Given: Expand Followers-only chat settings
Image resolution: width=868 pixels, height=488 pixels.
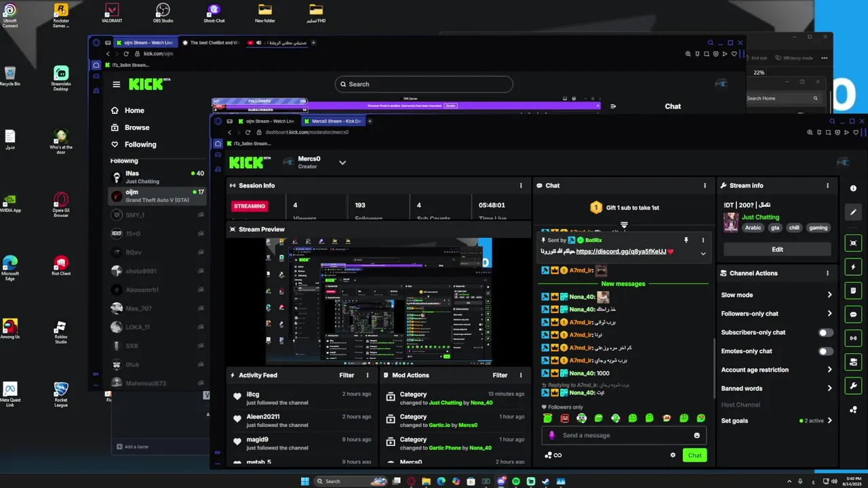Looking at the screenshot, I should coord(776,314).
